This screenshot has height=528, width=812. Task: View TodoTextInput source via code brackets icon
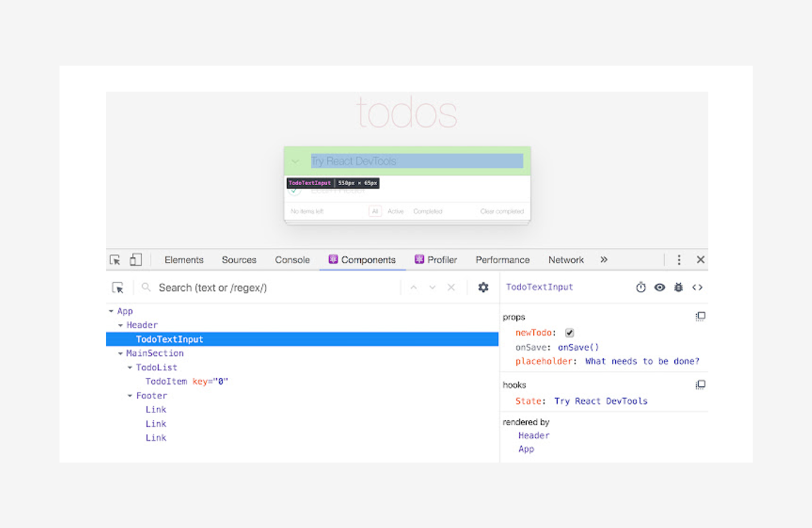coord(698,287)
